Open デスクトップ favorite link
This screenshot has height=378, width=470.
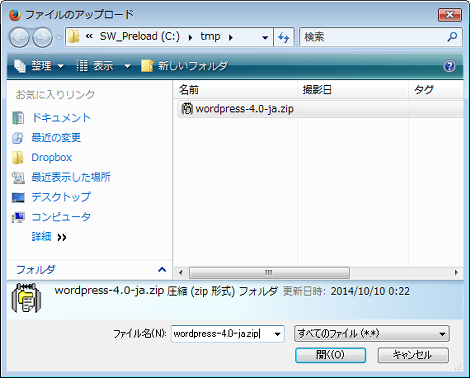(x=61, y=197)
